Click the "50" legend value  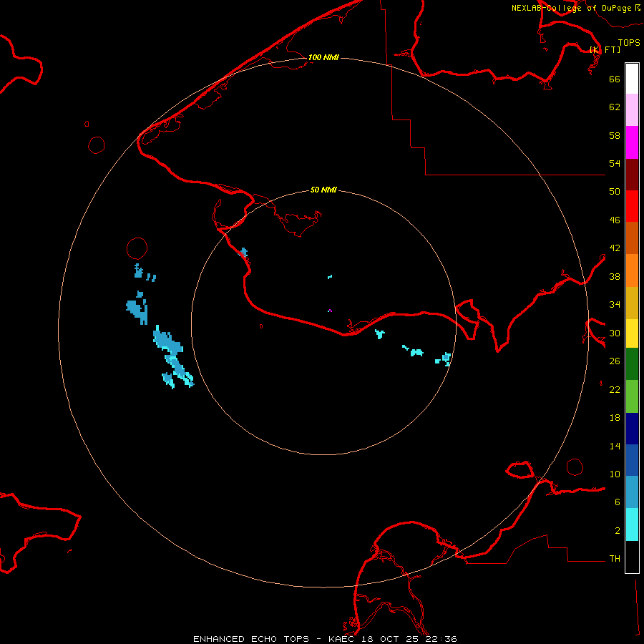(x=615, y=192)
